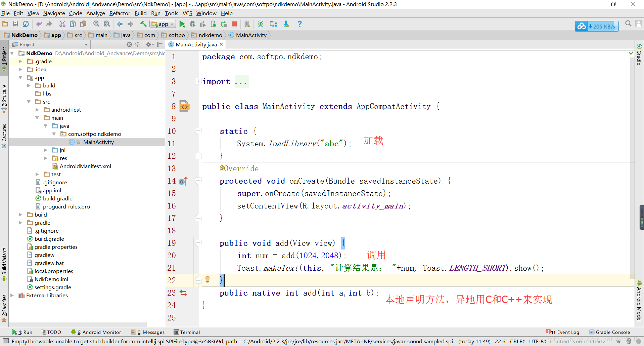Viewport: 644px width, 346px height.
Task: Click the Help question mark icon
Action: [300, 24]
